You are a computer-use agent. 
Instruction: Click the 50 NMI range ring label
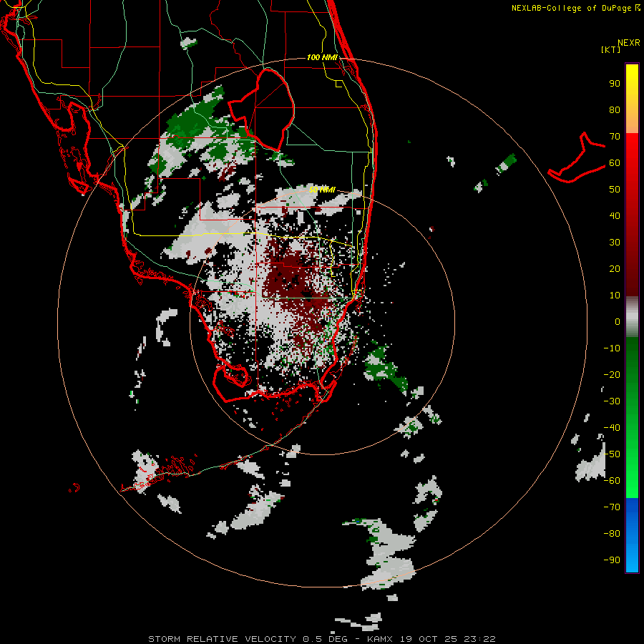point(322,190)
